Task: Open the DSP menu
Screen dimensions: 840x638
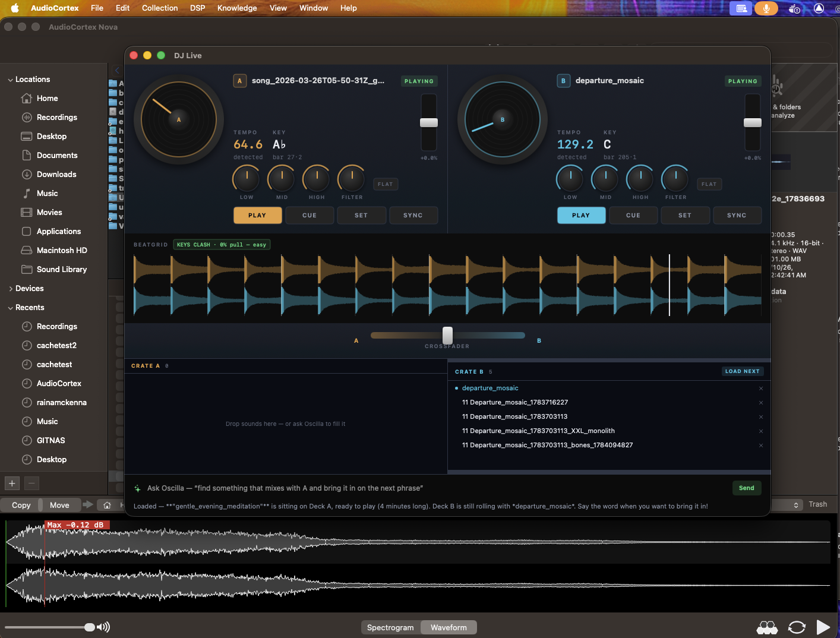Action: click(x=197, y=8)
